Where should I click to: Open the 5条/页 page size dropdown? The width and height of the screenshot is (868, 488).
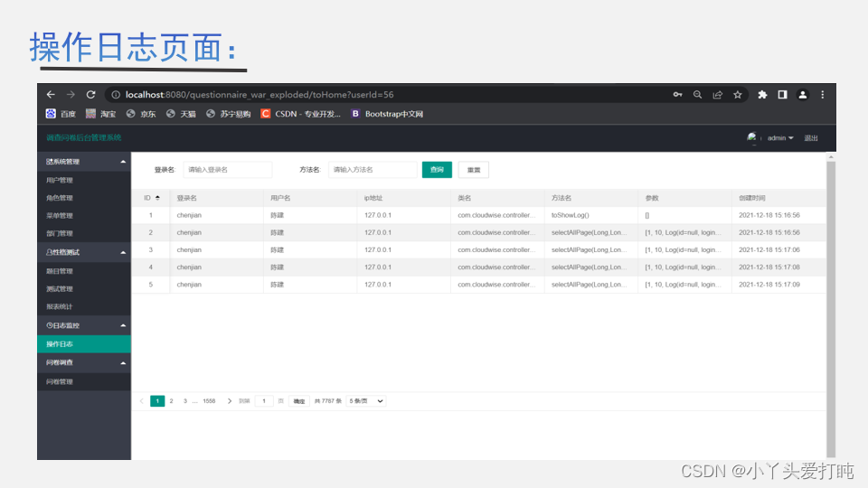point(366,400)
